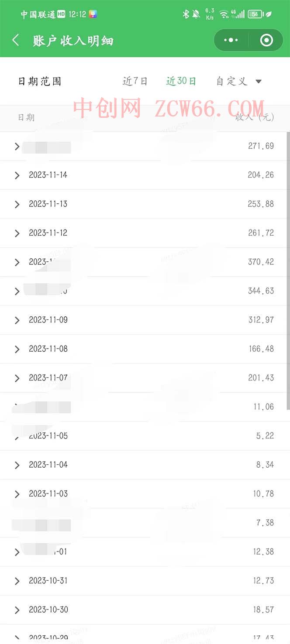
Task: Click the 2023-11-12 date entry
Action: pyautogui.click(x=48, y=233)
